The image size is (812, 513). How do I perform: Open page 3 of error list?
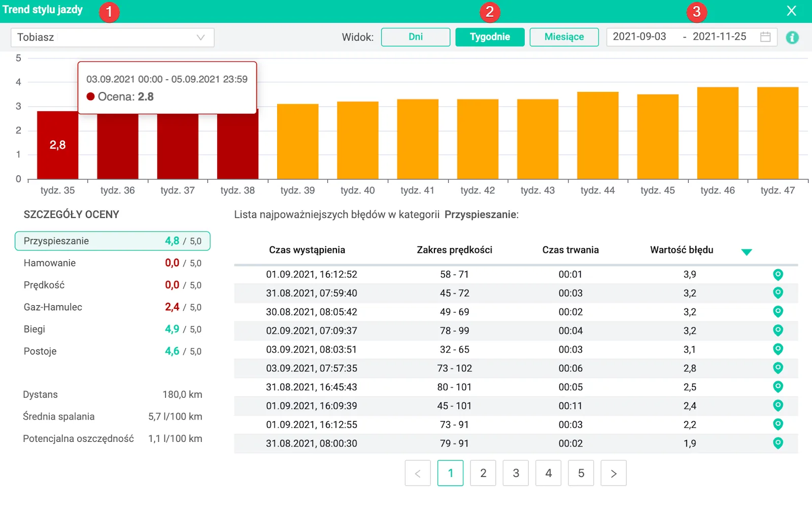coord(516,473)
